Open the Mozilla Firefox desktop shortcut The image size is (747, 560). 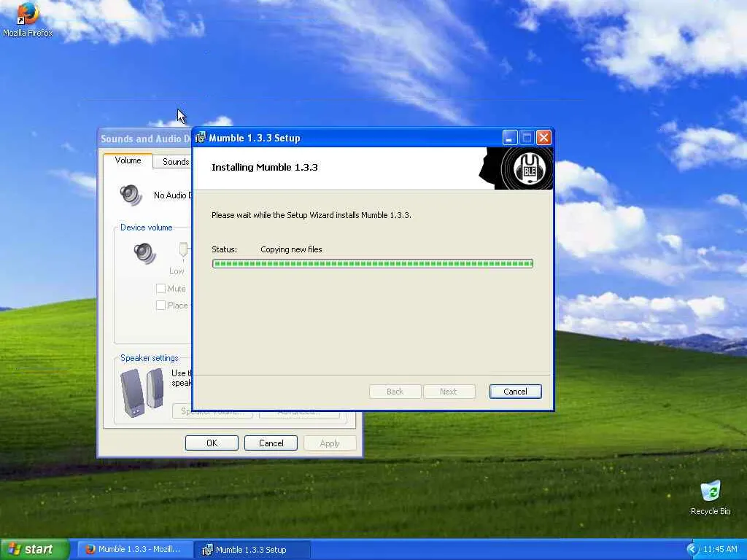(28, 19)
